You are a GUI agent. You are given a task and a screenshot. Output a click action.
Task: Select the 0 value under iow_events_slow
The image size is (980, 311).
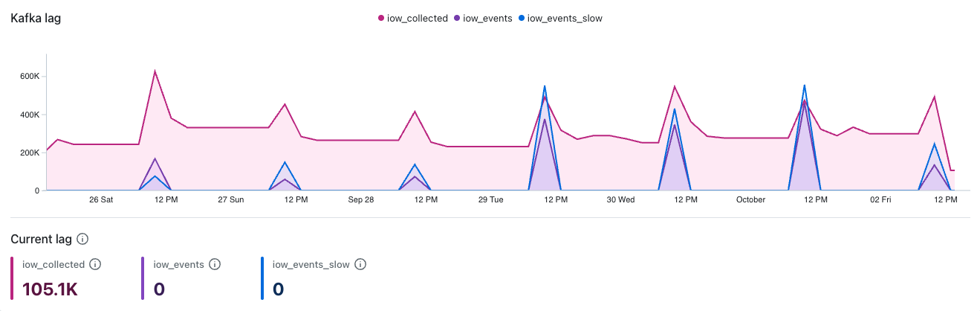click(x=279, y=289)
